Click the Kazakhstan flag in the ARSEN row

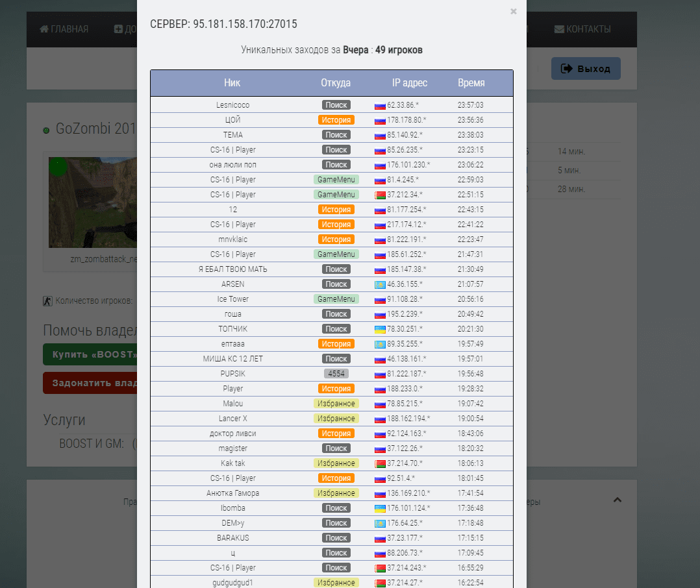pyautogui.click(x=380, y=285)
